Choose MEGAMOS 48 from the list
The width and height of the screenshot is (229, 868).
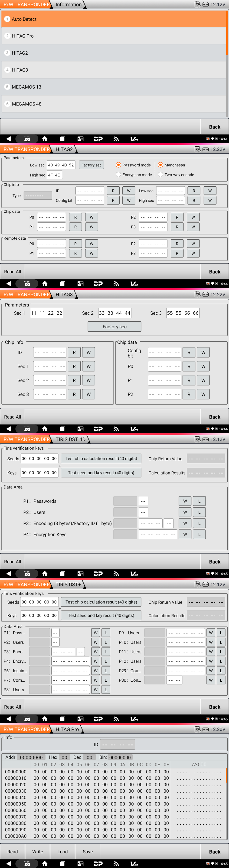114,104
